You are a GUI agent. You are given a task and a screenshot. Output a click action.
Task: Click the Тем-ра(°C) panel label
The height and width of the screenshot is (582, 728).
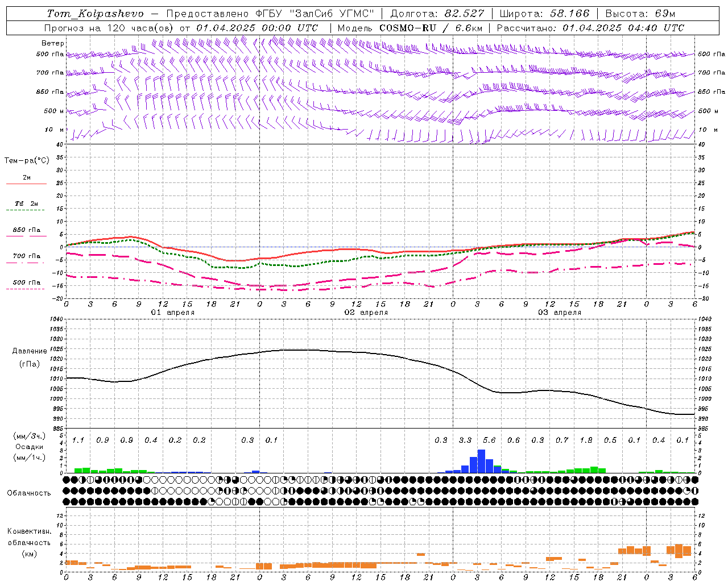click(27, 161)
